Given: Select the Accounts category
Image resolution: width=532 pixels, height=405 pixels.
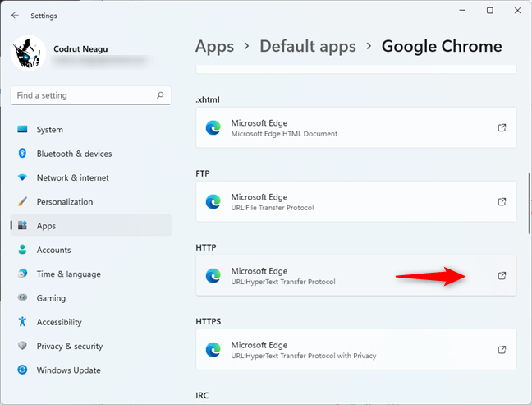Looking at the screenshot, I should pyautogui.click(x=90, y=250).
